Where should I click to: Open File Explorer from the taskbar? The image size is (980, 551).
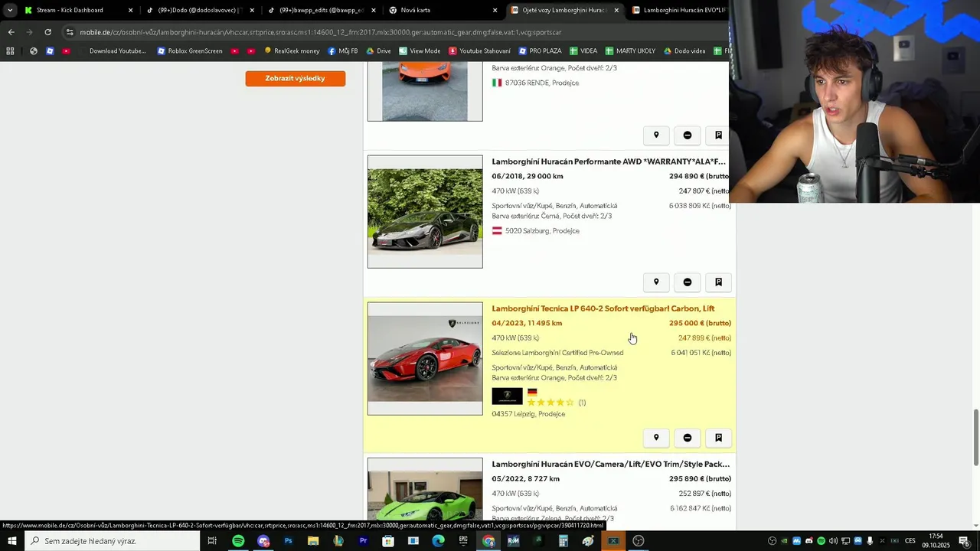[x=313, y=541]
